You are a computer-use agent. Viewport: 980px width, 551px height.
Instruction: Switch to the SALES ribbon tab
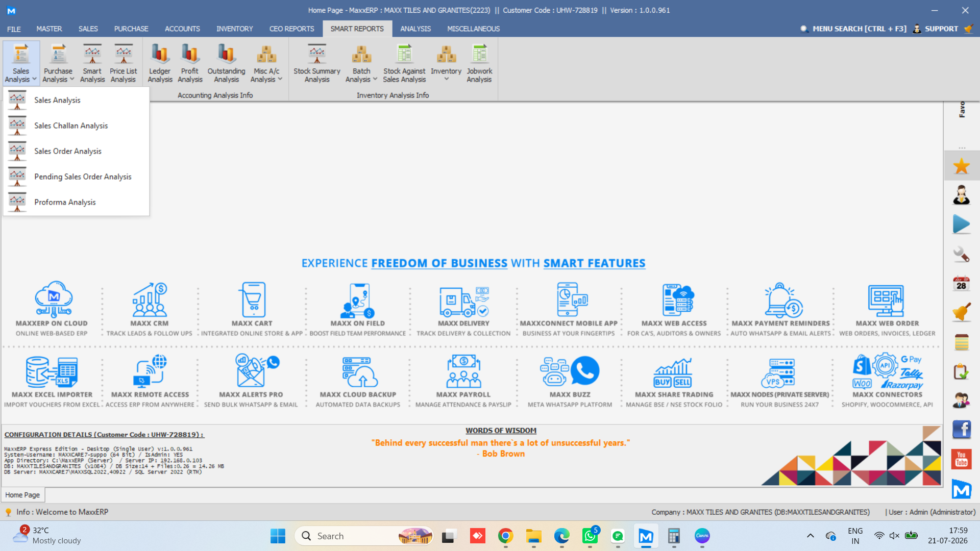pos(88,29)
